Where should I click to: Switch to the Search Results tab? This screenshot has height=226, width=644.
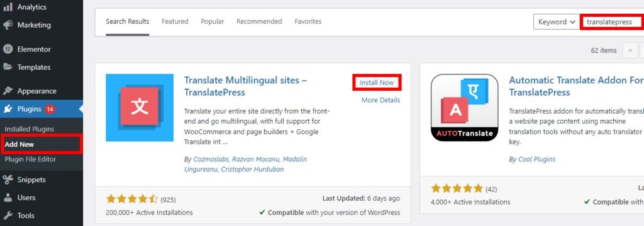[127, 21]
